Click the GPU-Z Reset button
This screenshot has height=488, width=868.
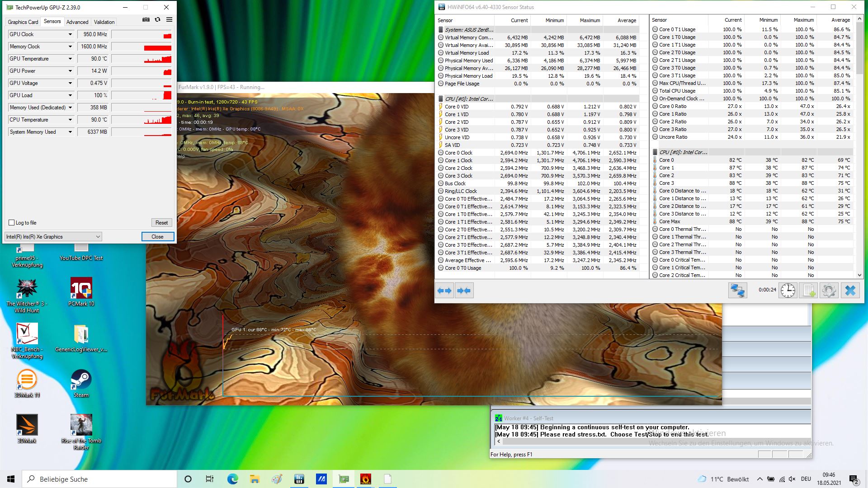[161, 223]
